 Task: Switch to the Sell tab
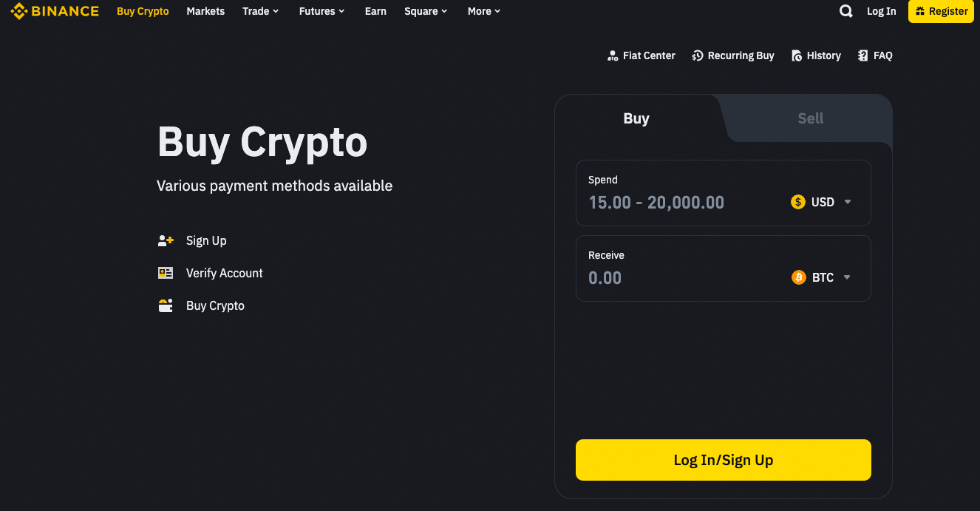coord(810,118)
